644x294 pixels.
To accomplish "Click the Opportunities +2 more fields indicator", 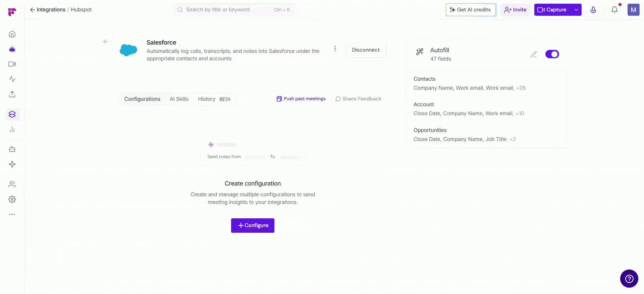I will 513,139.
